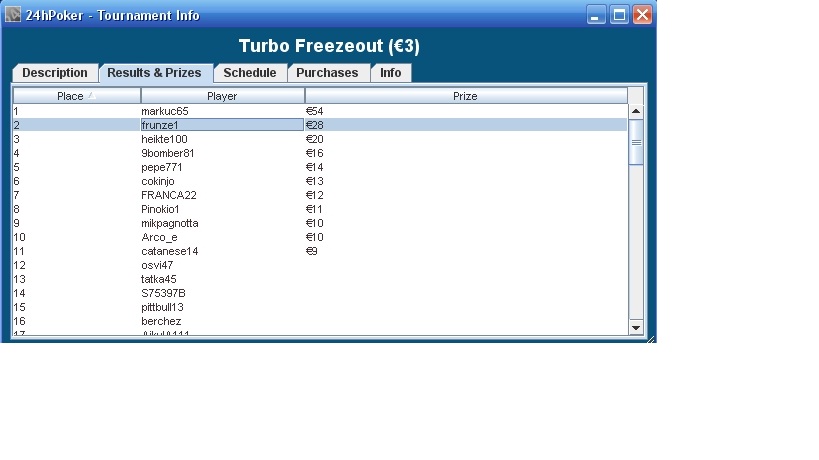Viewport: 819px width, 460px height.
Task: Click place number 16 cell
Action: (19, 321)
